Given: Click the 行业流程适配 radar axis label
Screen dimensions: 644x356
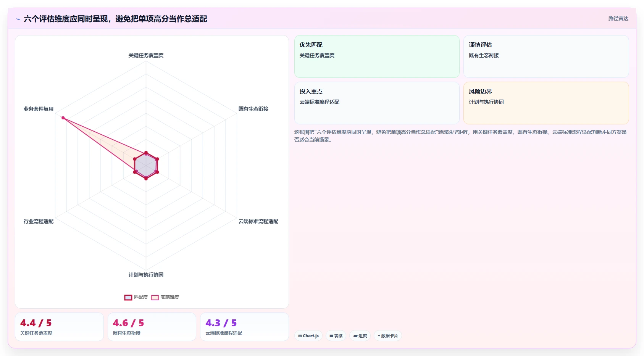Looking at the screenshot, I should coord(39,221).
